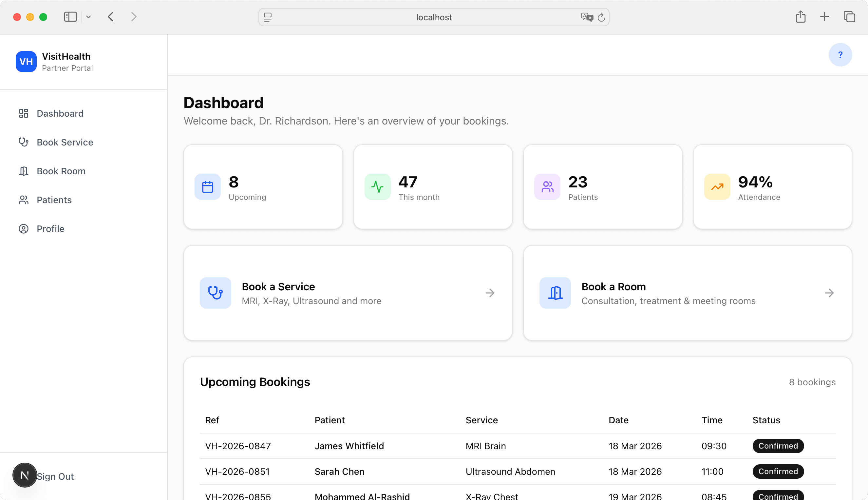The image size is (868, 500).
Task: Reload the page with refresh icon
Action: 601,17
